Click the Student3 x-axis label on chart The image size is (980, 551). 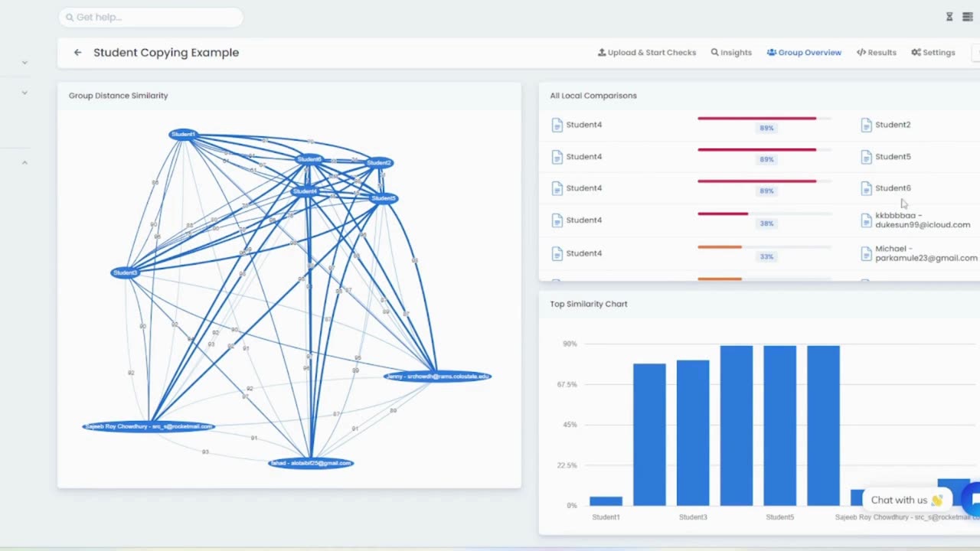pyautogui.click(x=693, y=517)
